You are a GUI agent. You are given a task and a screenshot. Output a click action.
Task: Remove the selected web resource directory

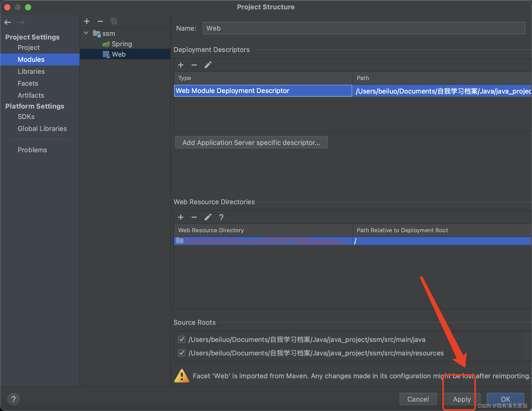pyautogui.click(x=194, y=217)
